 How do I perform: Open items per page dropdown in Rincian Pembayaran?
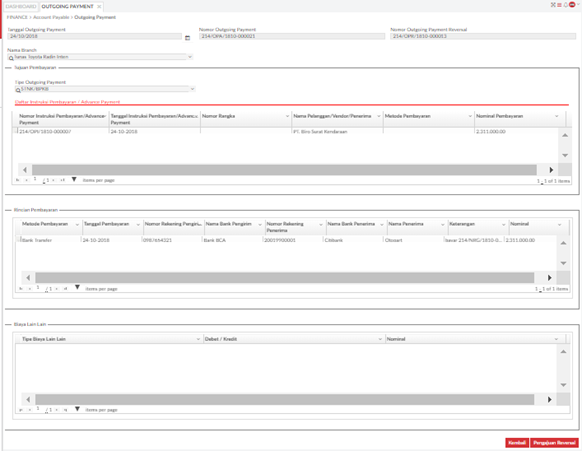click(x=77, y=287)
